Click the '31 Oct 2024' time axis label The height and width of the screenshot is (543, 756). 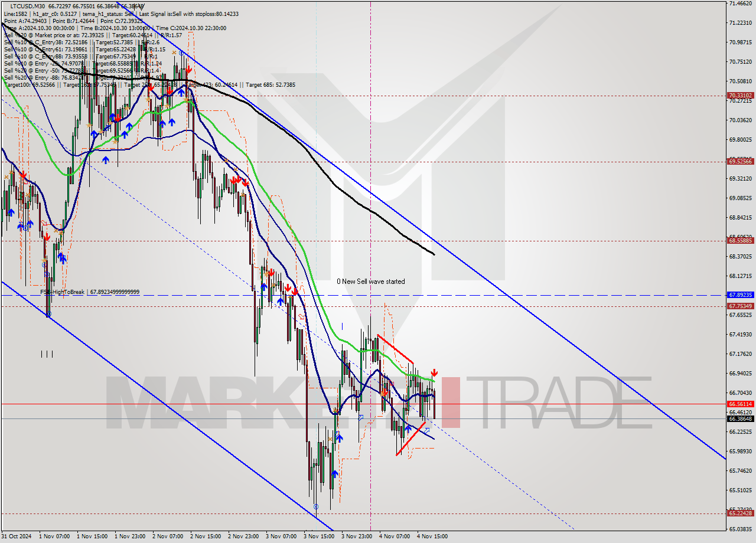click(x=16, y=537)
